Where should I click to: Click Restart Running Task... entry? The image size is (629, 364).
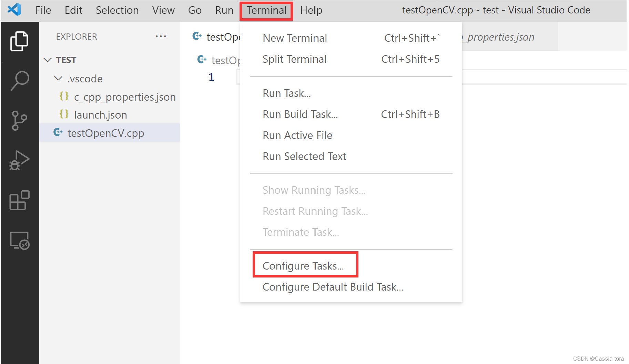[351, 211]
